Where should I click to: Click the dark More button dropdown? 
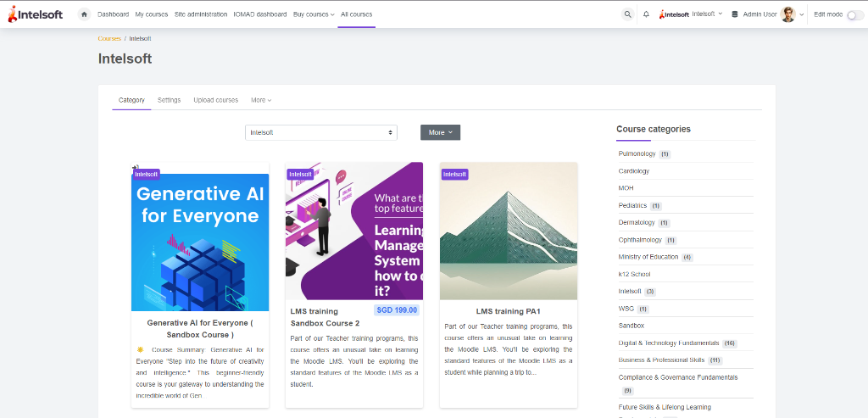tap(441, 132)
